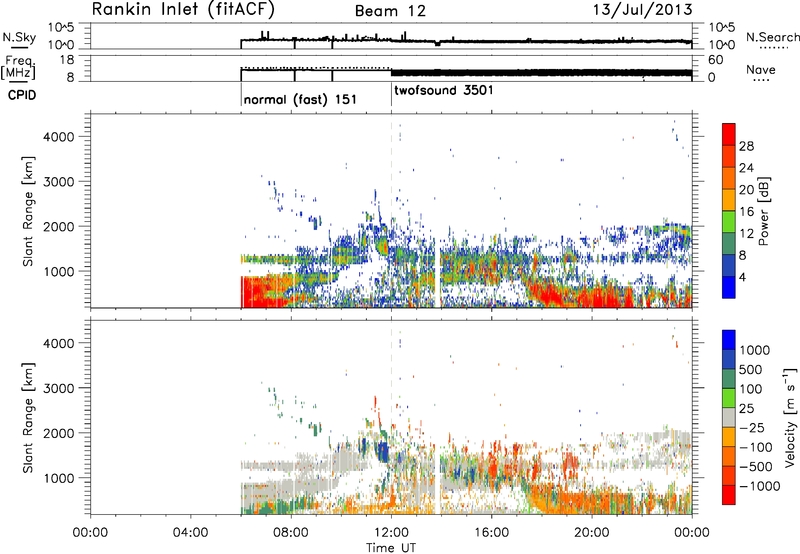
Task: Click the "20:00" time tick label
Action: pyautogui.click(x=592, y=533)
